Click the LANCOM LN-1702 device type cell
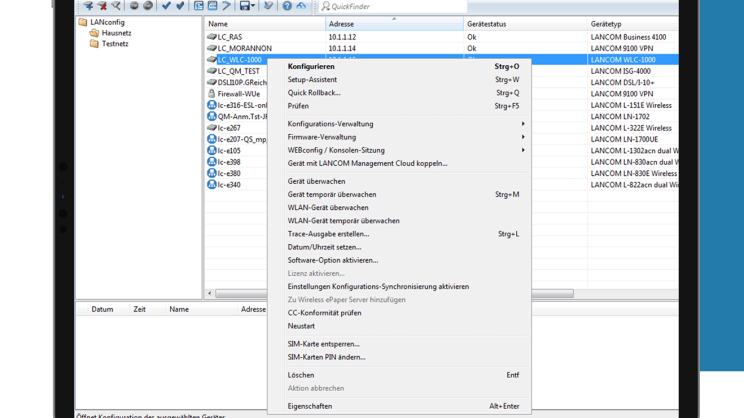Screen dimensions: 744x418 point(620,117)
